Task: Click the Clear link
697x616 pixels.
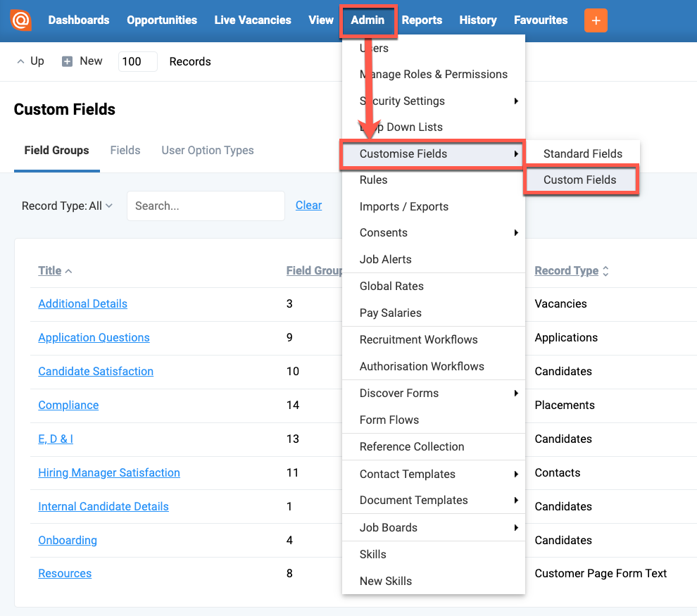Action: click(308, 205)
